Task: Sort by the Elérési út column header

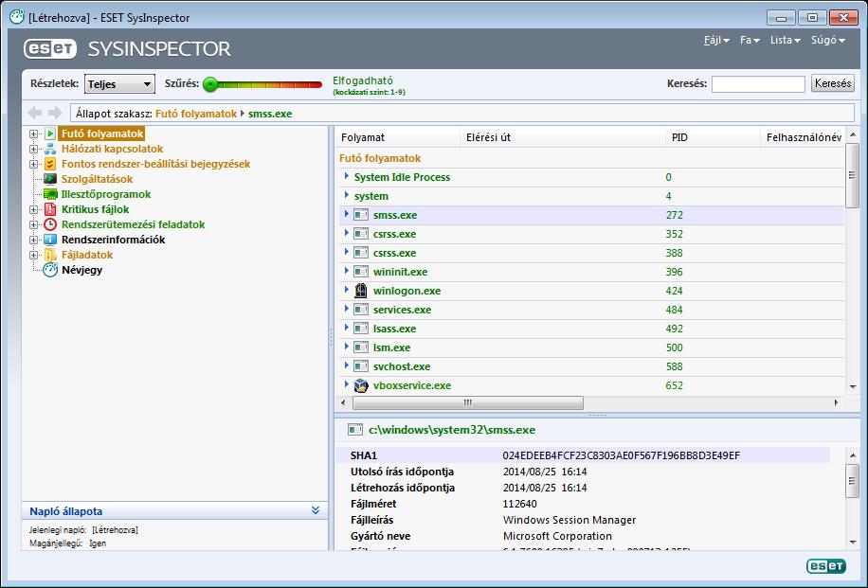Action: pyautogui.click(x=563, y=137)
